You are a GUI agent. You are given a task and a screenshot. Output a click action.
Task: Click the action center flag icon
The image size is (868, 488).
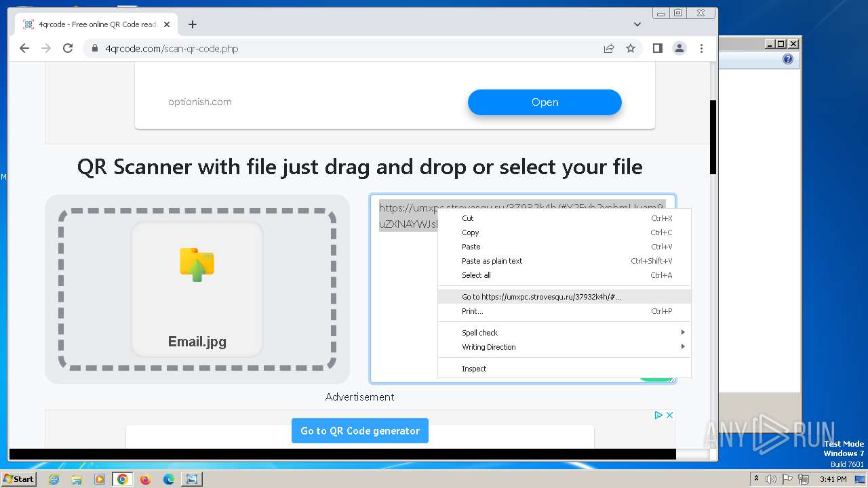(787, 479)
